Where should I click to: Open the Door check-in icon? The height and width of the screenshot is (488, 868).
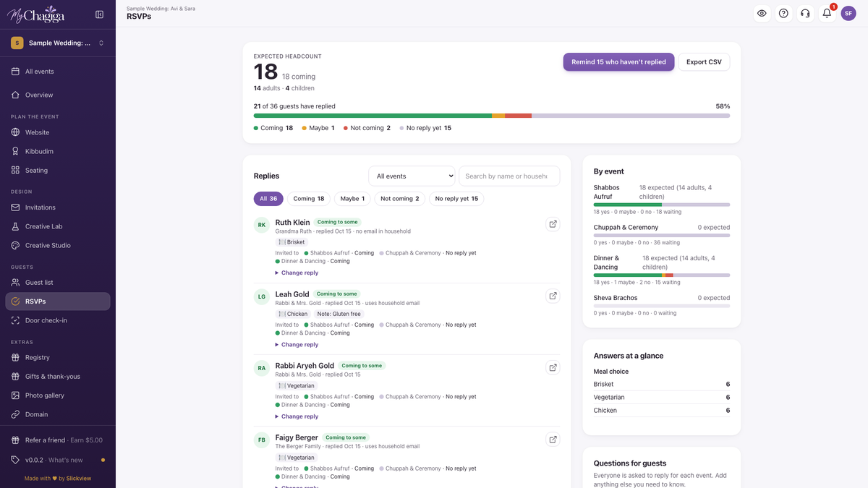[x=16, y=320]
